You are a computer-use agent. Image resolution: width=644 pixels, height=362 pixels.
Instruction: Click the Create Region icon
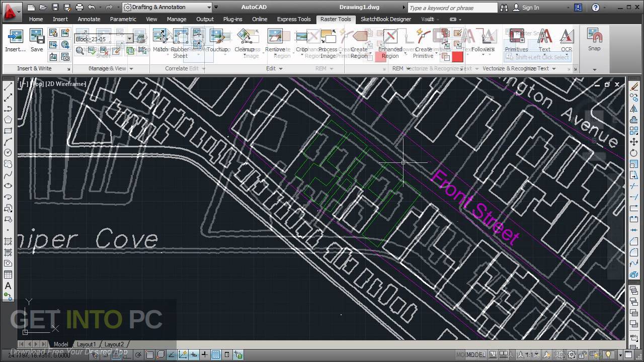359,36
